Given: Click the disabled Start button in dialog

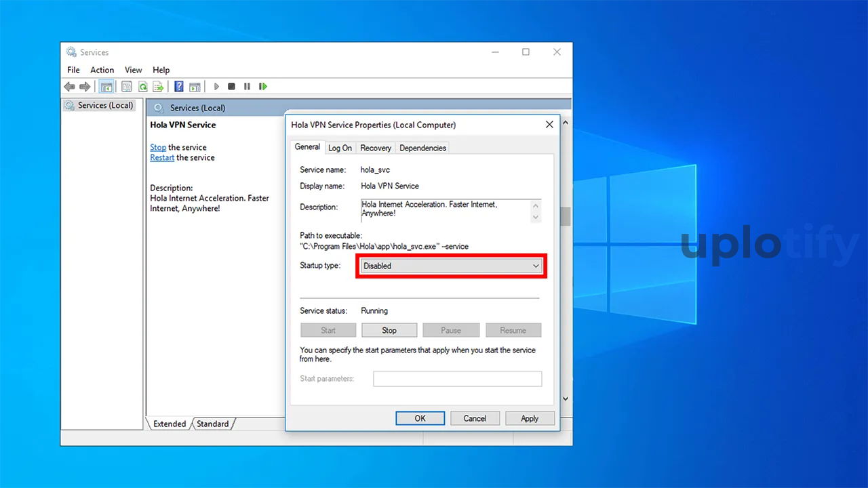Looking at the screenshot, I should point(328,330).
